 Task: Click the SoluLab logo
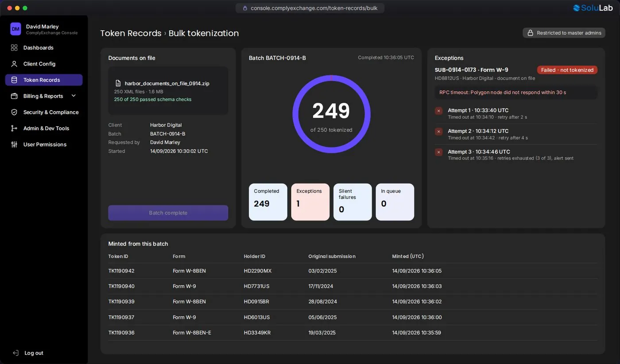point(593,8)
